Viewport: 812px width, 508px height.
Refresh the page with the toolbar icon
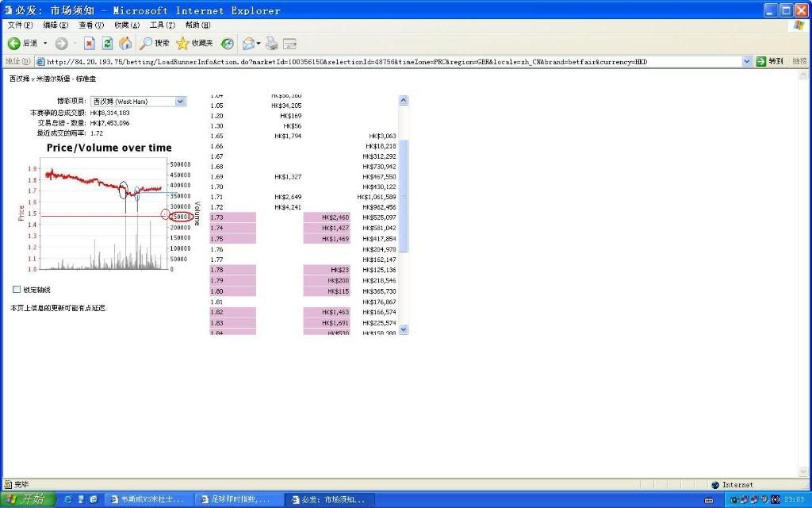pos(107,43)
